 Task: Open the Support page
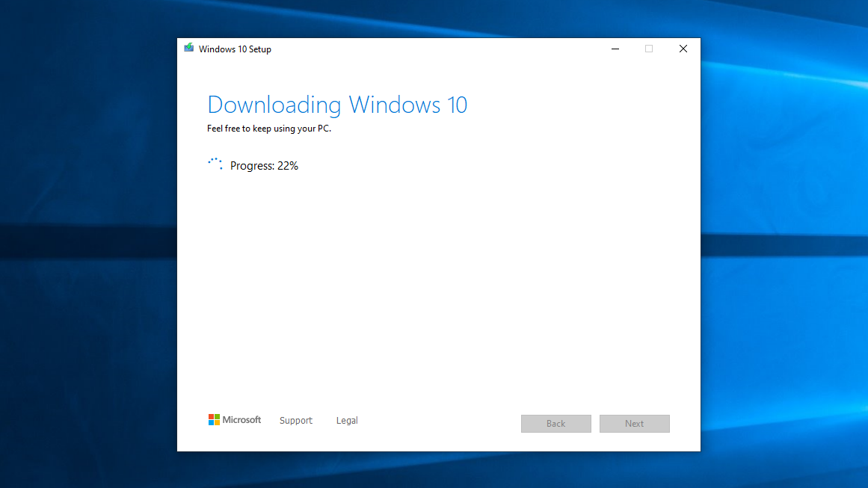tap(295, 420)
